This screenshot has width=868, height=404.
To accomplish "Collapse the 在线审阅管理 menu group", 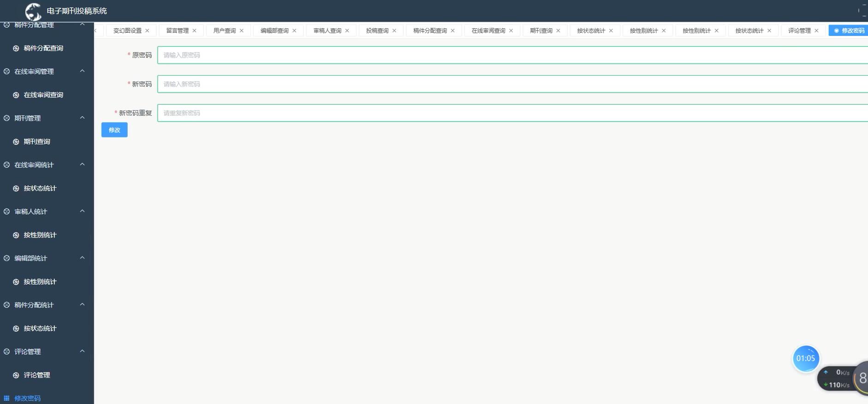I will point(82,71).
